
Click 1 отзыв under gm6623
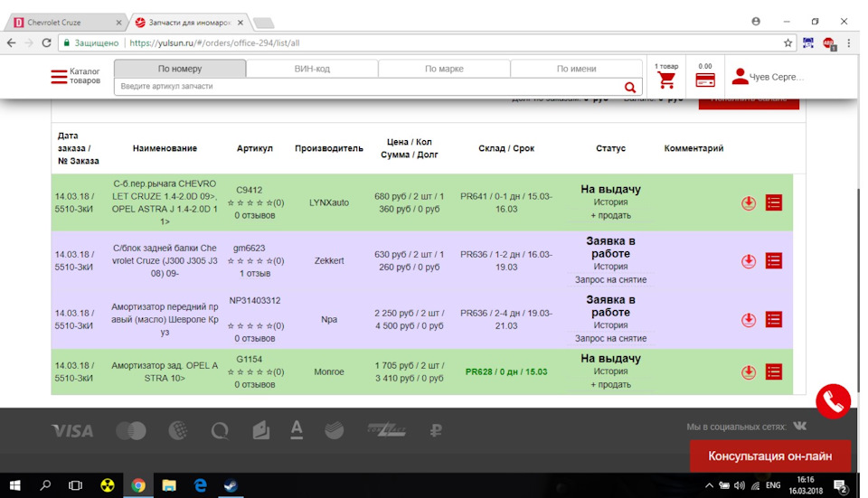click(255, 273)
